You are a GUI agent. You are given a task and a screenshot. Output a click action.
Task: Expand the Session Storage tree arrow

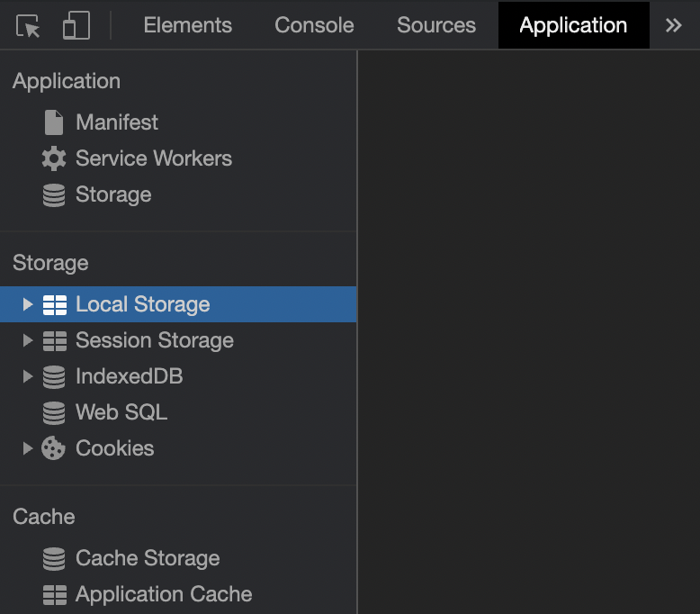tap(28, 340)
